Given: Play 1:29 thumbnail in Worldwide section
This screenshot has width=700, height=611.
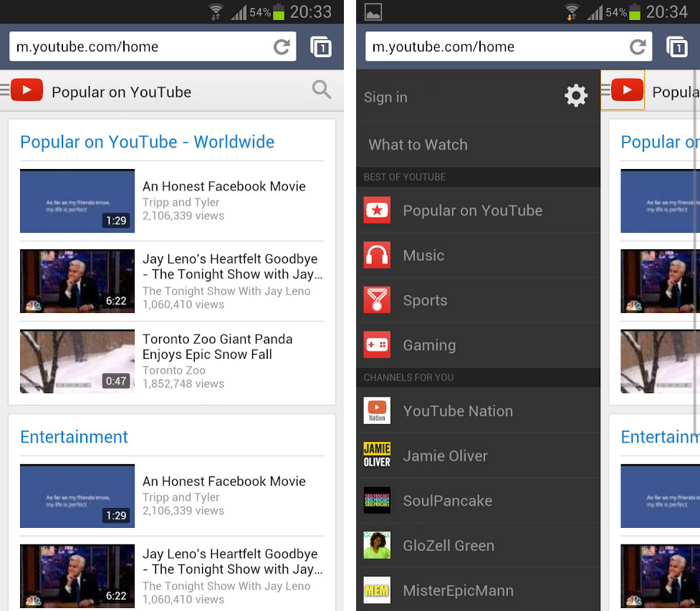Looking at the screenshot, I should point(77,201).
